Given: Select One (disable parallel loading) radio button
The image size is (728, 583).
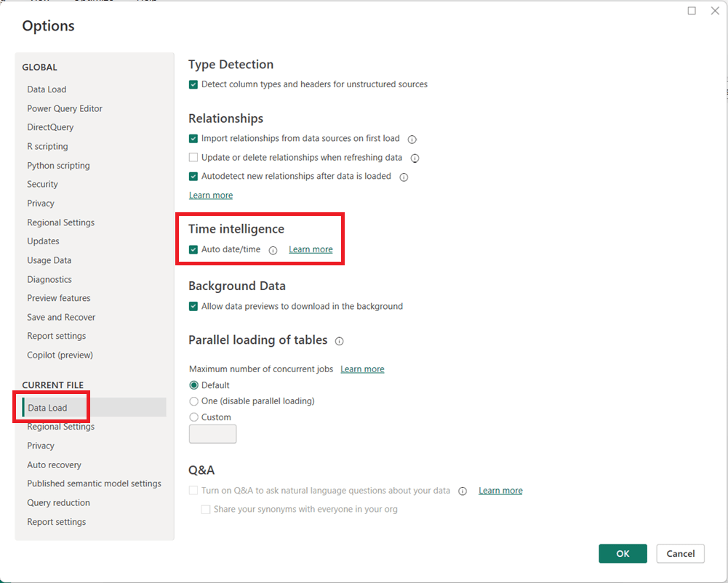Looking at the screenshot, I should tap(193, 401).
